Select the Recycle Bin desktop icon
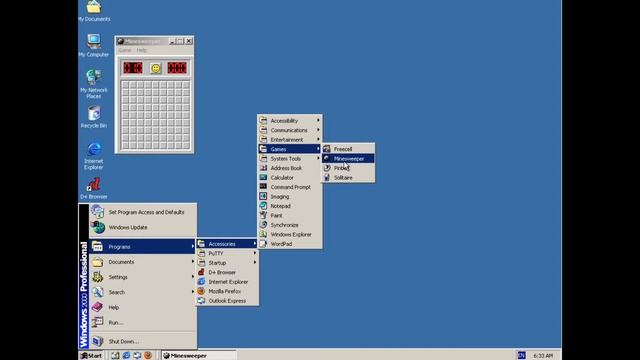Viewport: 640px width, 360px height. click(x=94, y=117)
